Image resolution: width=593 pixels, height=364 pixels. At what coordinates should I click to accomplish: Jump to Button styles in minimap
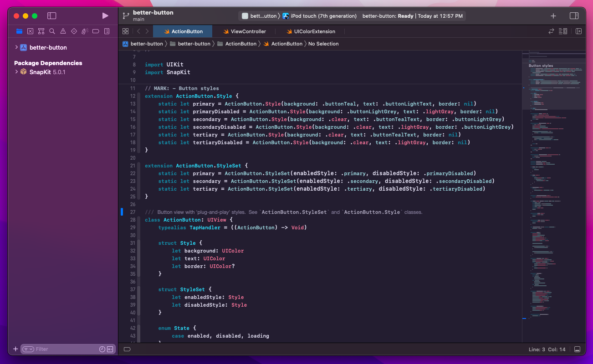click(541, 66)
